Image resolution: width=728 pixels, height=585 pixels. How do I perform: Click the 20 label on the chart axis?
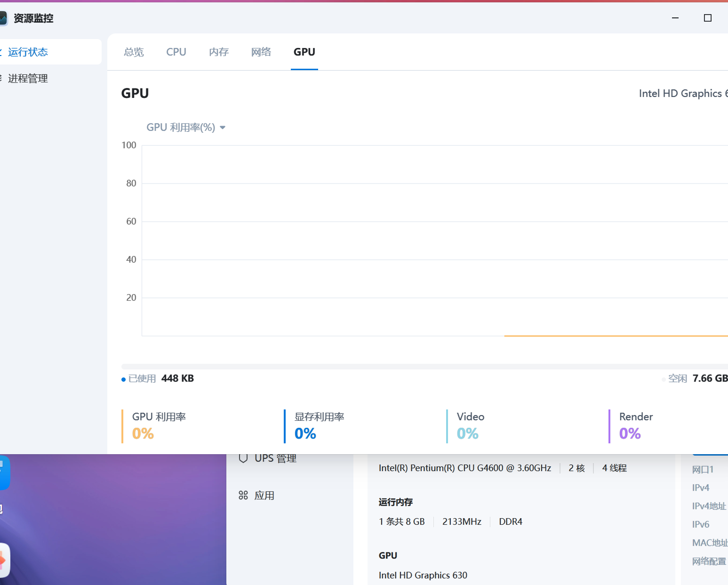(x=131, y=297)
